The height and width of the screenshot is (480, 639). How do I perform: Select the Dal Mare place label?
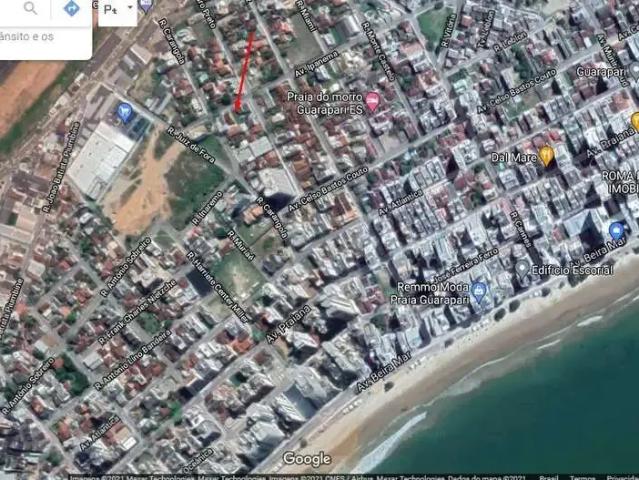pyautogui.click(x=513, y=158)
